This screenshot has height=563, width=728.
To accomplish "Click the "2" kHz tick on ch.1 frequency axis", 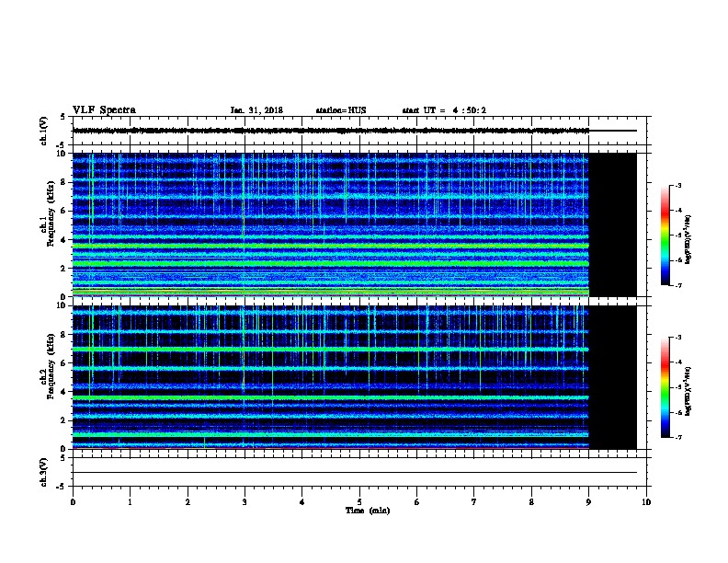I will click(63, 268).
